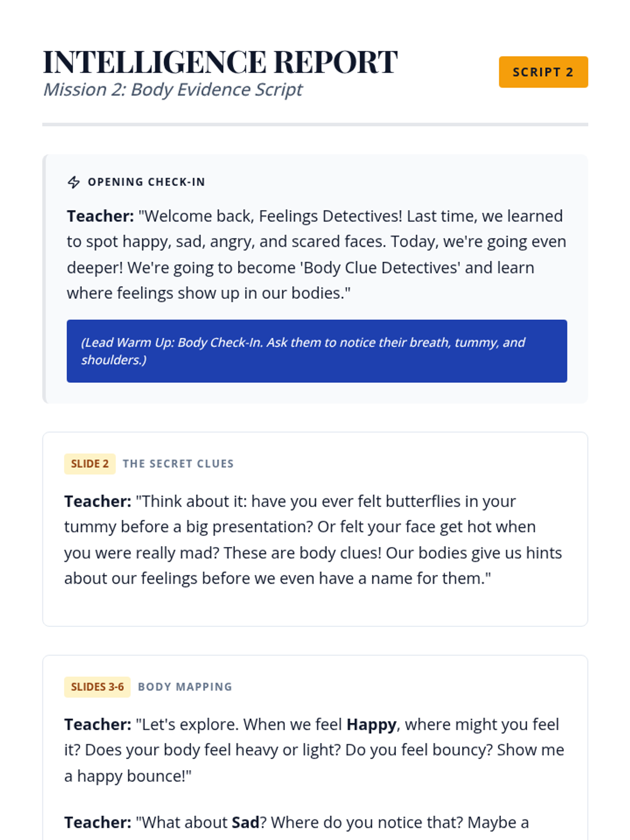Viewport: 630px width, 840px height.
Task: Click the horizontal divider below the header
Action: (315, 124)
